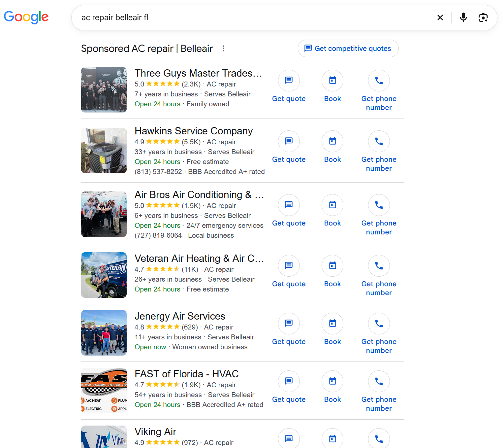
Task: Click FAST of Florida logo thumbnail
Action: 104,391
